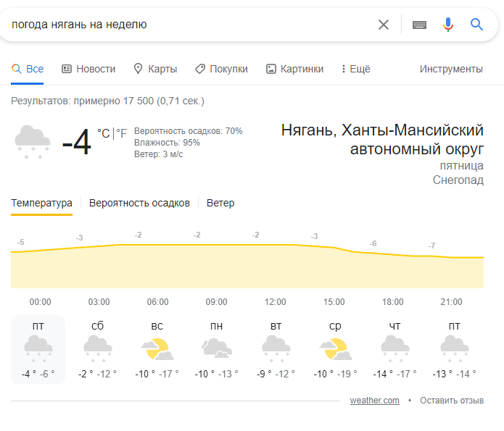Select Monday (пн) cloudy forecast
The image size is (504, 431).
point(216,348)
